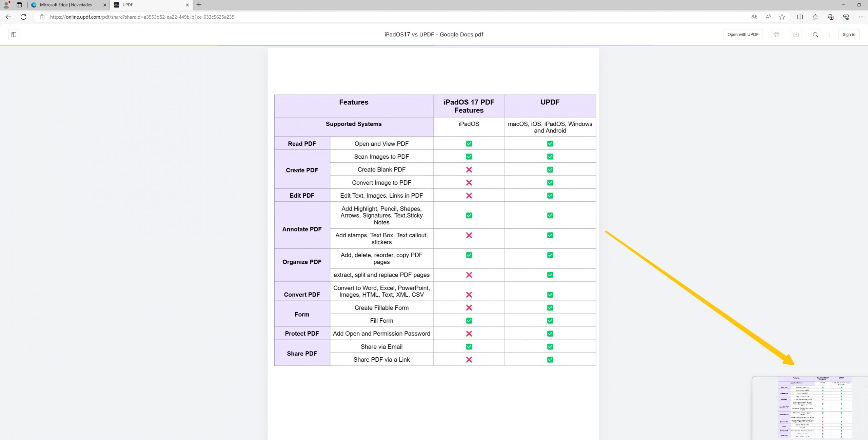Click the Organize PDF category cell

(x=302, y=265)
